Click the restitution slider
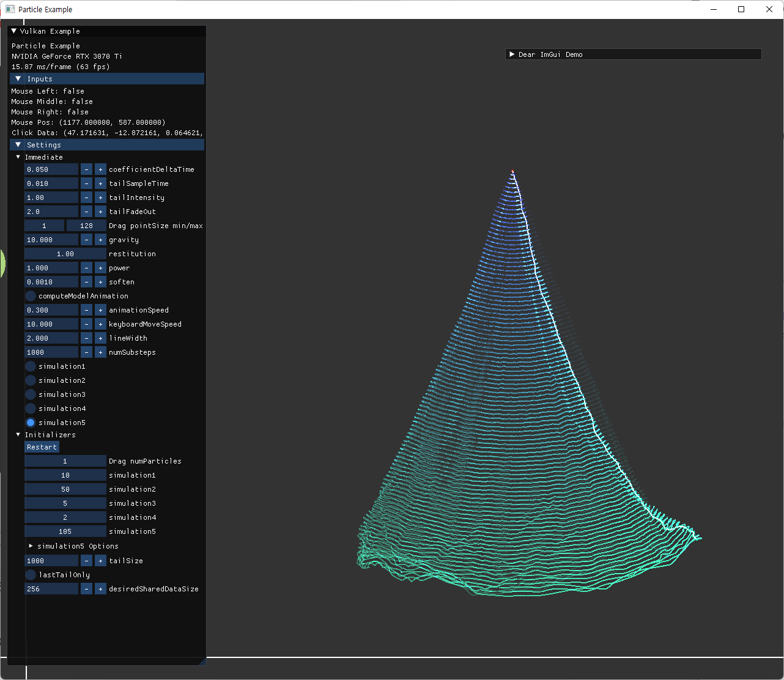784x680 pixels. coord(65,254)
